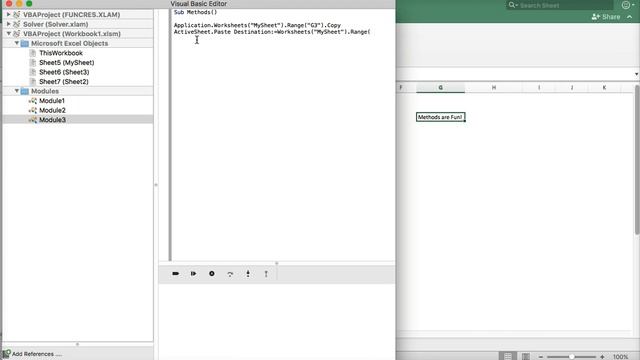
Task: Click the zoom out minus button
Action: (x=541, y=357)
